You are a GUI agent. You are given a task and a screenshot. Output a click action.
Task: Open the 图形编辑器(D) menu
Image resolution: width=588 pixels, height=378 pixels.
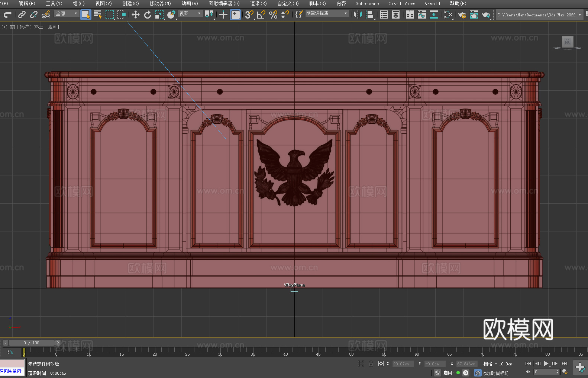pyautogui.click(x=224, y=3)
